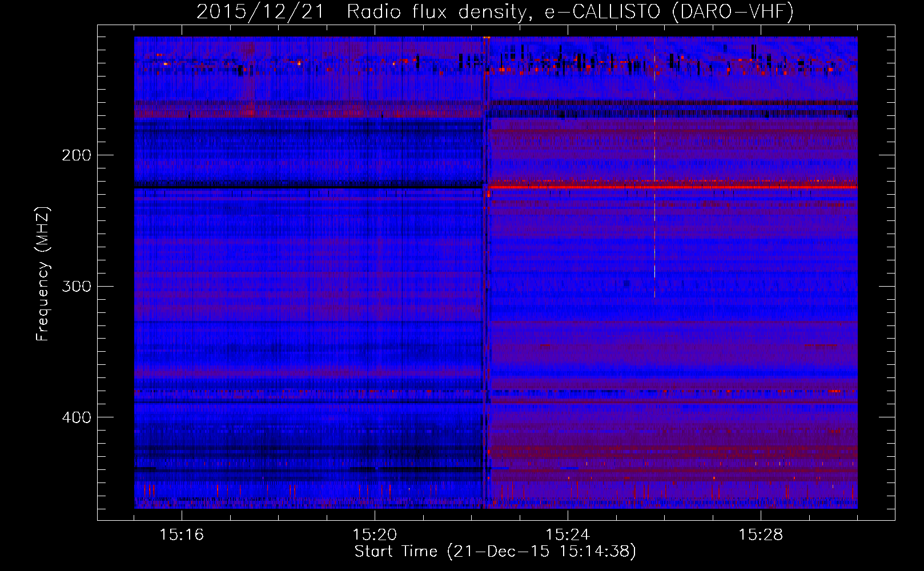Click the vertical yellow burst streak after 15:24
924x571 pixels.
[x=654, y=168]
